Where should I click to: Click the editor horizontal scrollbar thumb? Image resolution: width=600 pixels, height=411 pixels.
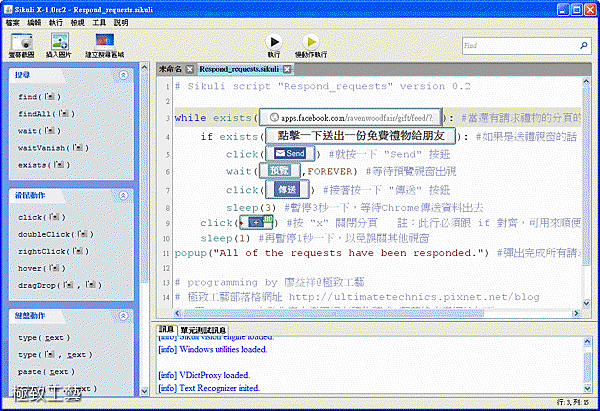(334, 313)
